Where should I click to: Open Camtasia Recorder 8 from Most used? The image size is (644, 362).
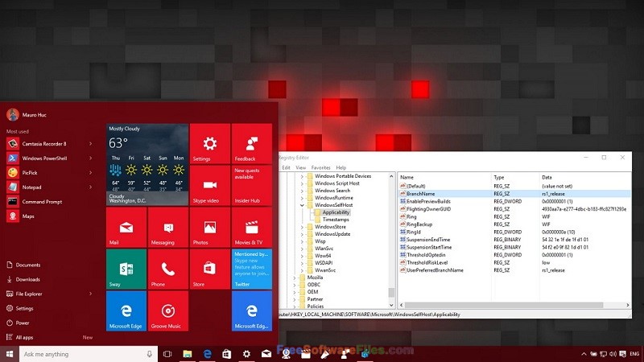click(x=44, y=144)
